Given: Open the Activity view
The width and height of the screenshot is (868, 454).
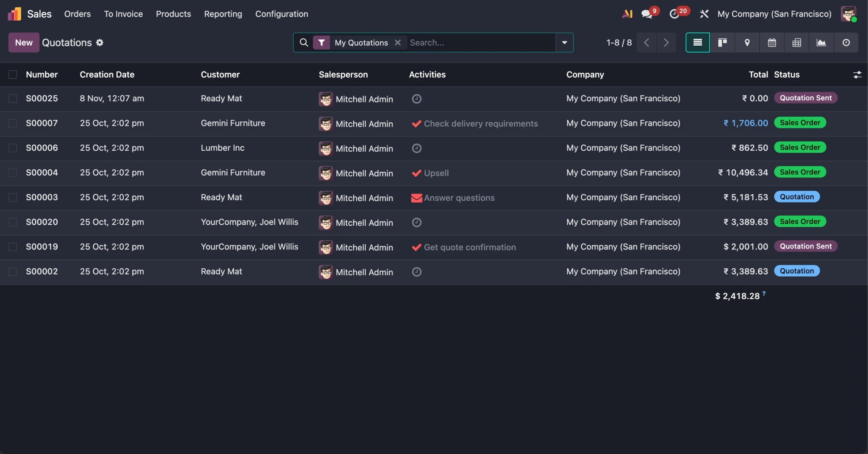Looking at the screenshot, I should pos(846,43).
